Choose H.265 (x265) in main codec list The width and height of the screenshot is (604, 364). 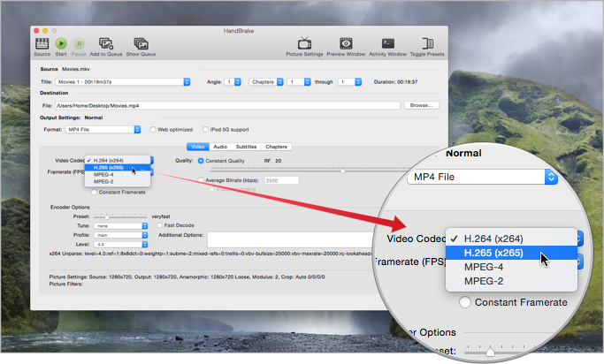point(118,167)
